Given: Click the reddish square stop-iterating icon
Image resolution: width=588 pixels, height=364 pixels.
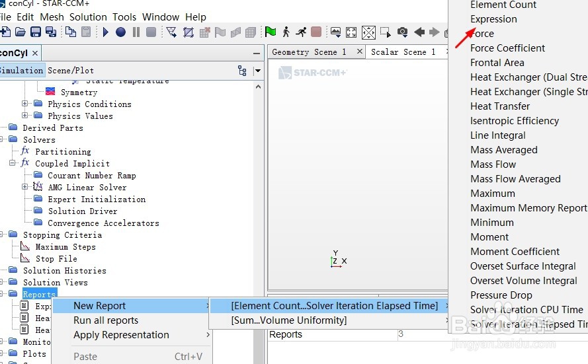Looking at the screenshot, I should (316, 32).
